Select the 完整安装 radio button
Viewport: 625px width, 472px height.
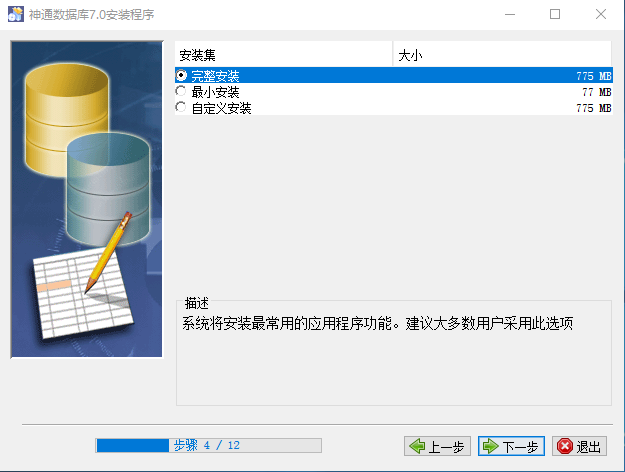tap(181, 75)
